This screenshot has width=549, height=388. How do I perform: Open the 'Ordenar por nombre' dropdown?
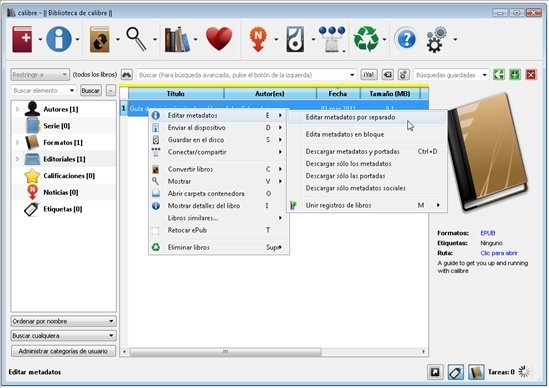click(63, 321)
